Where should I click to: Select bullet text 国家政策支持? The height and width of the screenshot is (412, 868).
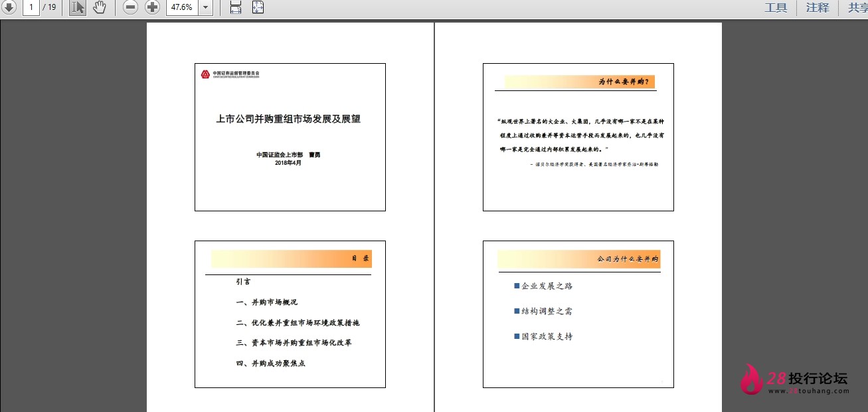tap(547, 336)
